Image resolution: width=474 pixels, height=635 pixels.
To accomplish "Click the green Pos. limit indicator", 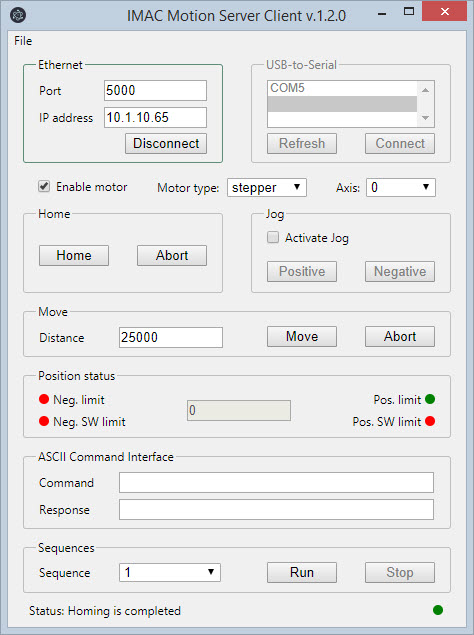I will (430, 399).
